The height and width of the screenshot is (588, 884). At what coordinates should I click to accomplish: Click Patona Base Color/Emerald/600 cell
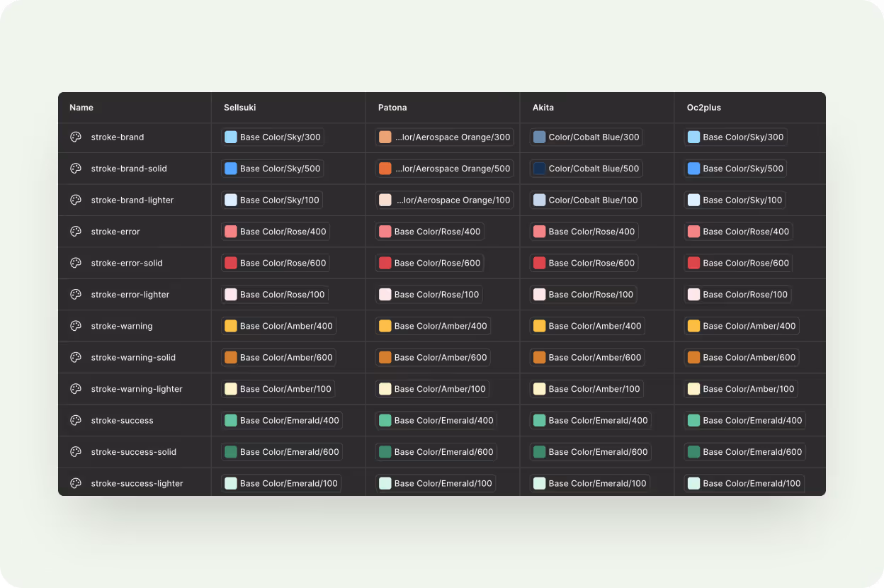(x=436, y=452)
